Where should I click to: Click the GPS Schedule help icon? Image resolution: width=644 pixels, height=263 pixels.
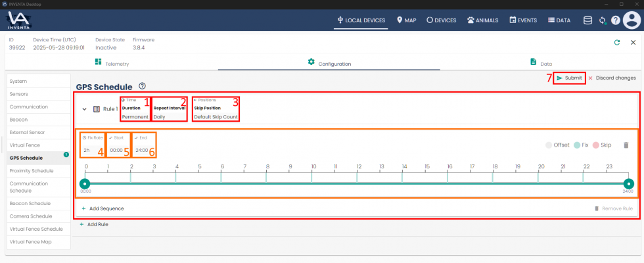[142, 86]
